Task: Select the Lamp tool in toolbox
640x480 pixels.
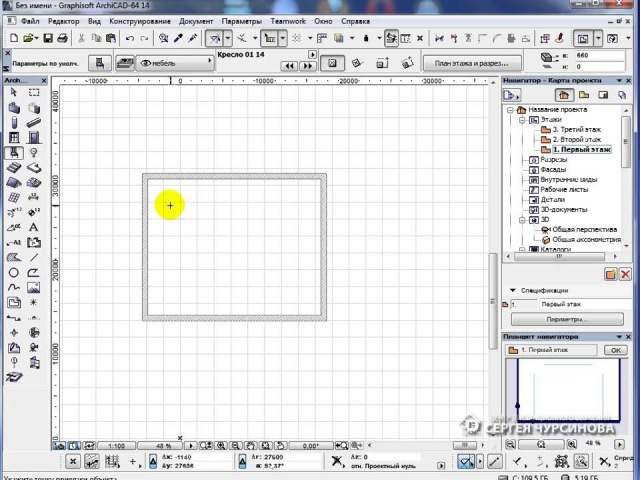Action: [34, 153]
